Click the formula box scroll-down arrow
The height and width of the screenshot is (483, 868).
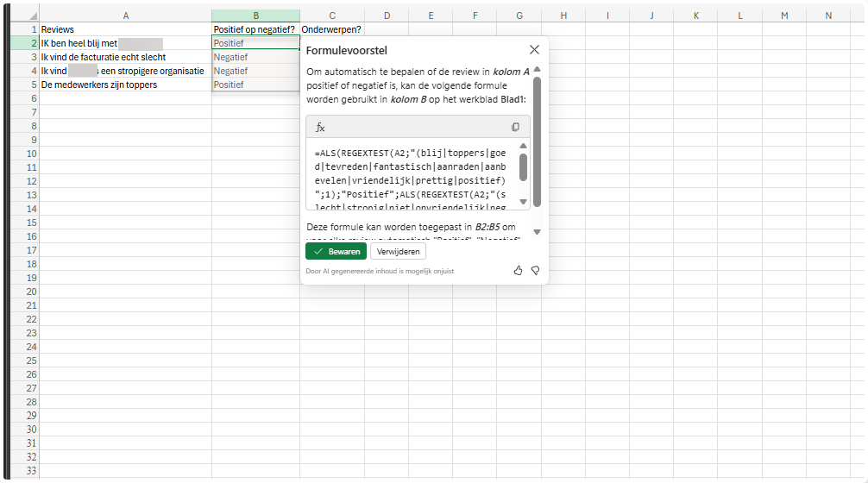coord(523,204)
